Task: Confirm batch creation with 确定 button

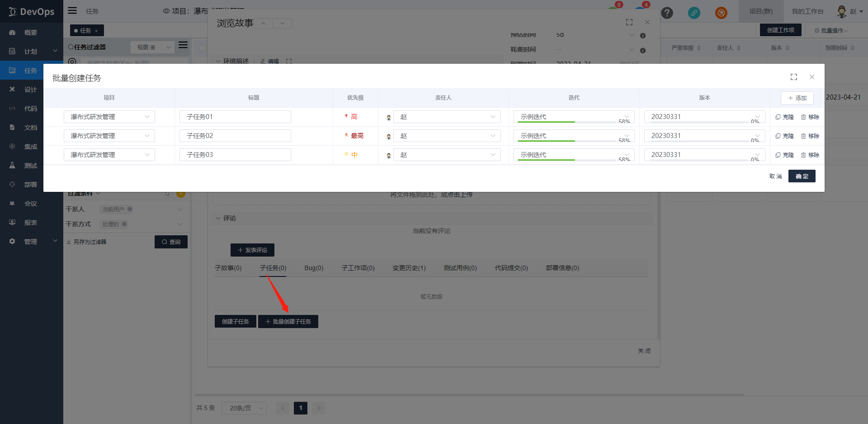Action: 802,176
